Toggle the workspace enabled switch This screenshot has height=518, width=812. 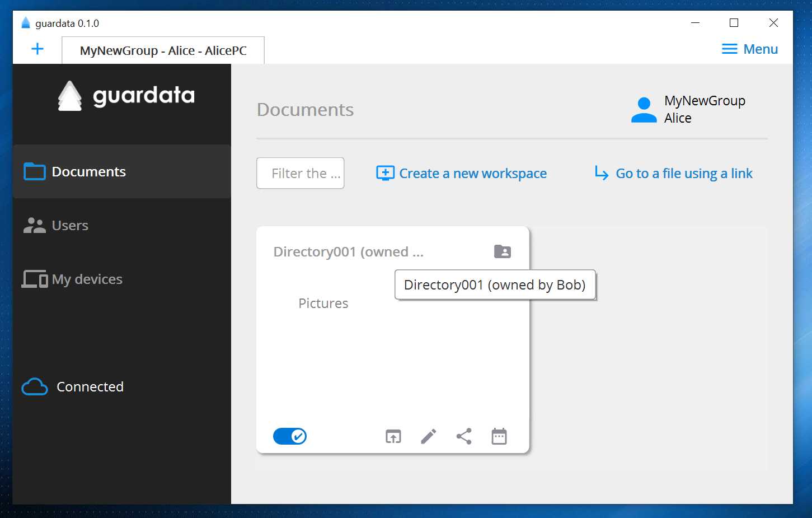click(289, 436)
